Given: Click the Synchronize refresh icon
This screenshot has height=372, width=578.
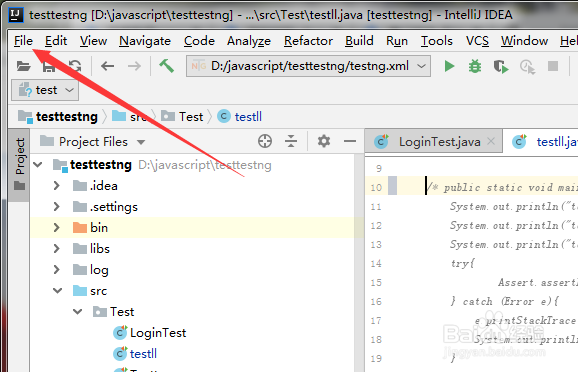Looking at the screenshot, I should (75, 66).
